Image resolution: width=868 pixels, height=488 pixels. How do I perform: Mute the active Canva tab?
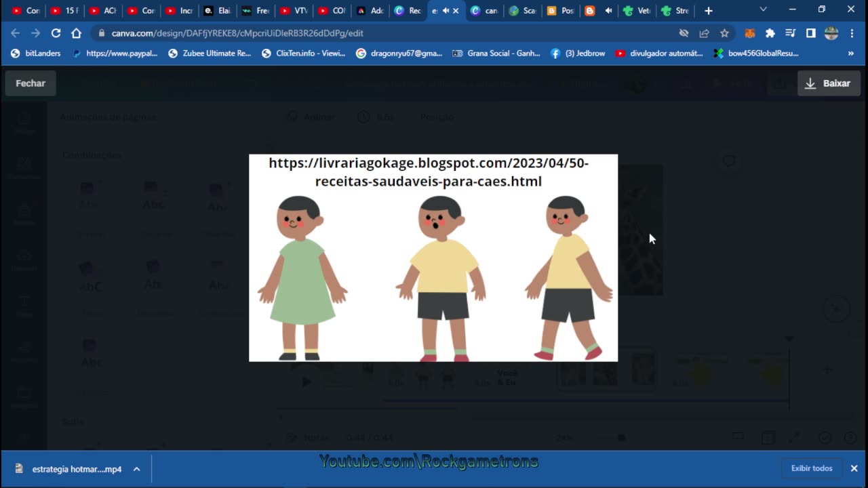[x=446, y=11]
